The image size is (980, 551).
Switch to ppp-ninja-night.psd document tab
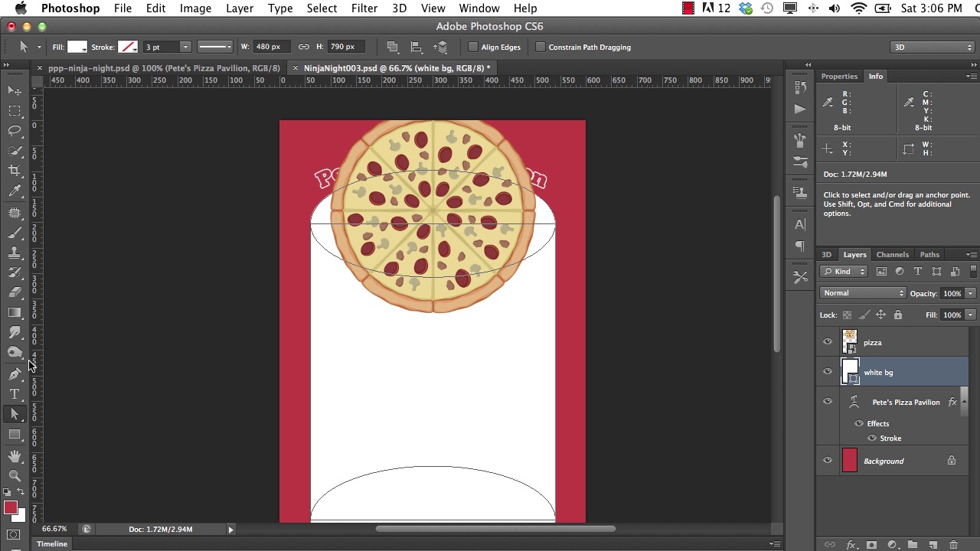164,68
